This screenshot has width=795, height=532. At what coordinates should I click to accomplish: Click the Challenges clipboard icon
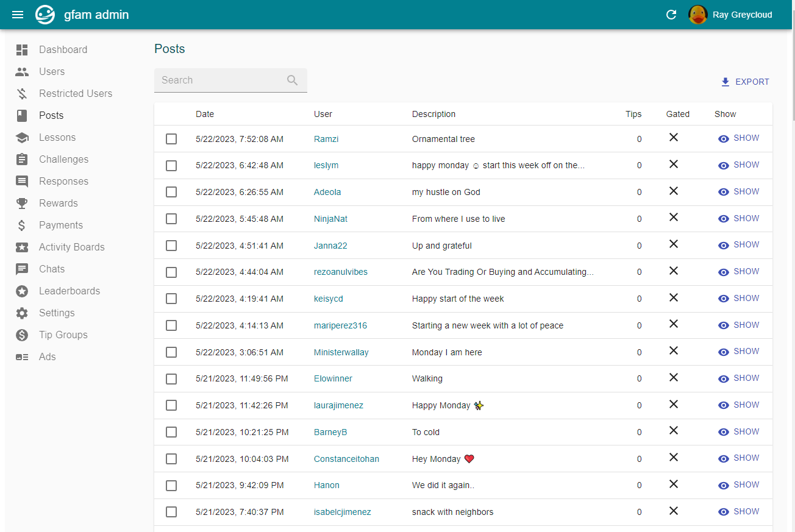22,160
